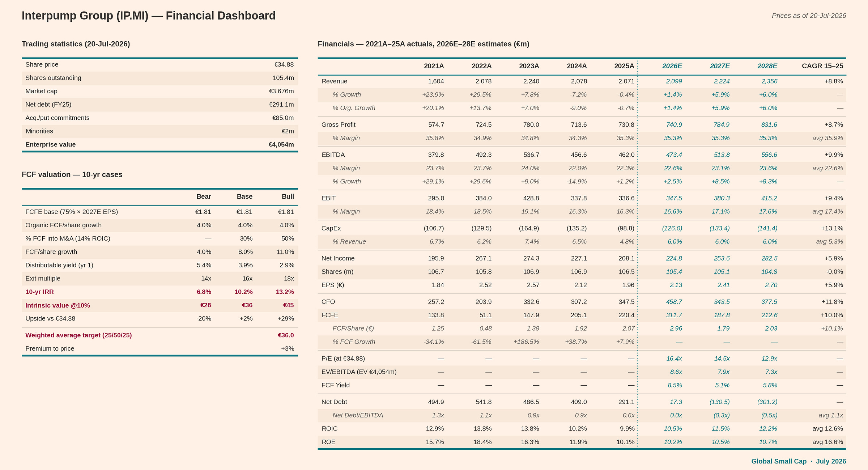Click the 'FCFE base (75% × 2027E EPS)' row label

tap(72, 212)
